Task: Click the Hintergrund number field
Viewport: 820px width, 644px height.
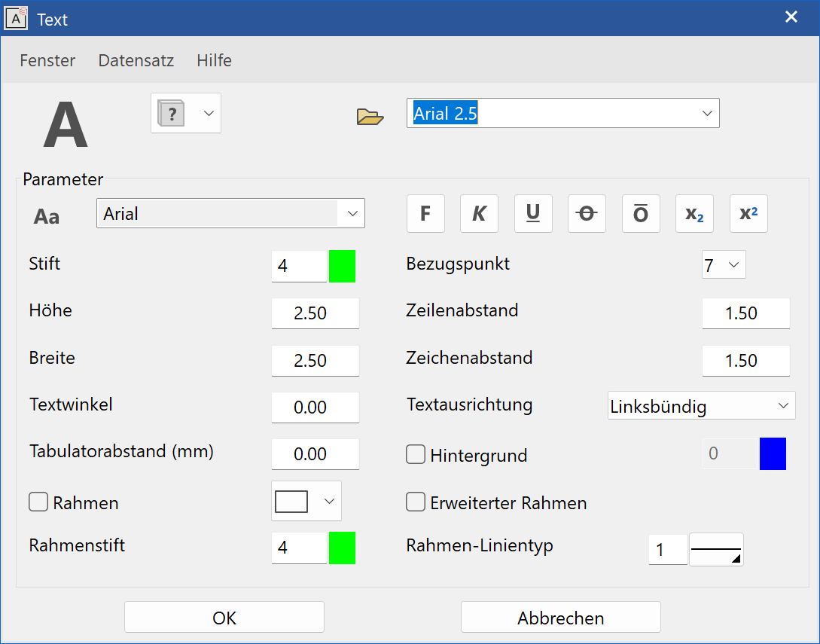Action: [x=730, y=453]
